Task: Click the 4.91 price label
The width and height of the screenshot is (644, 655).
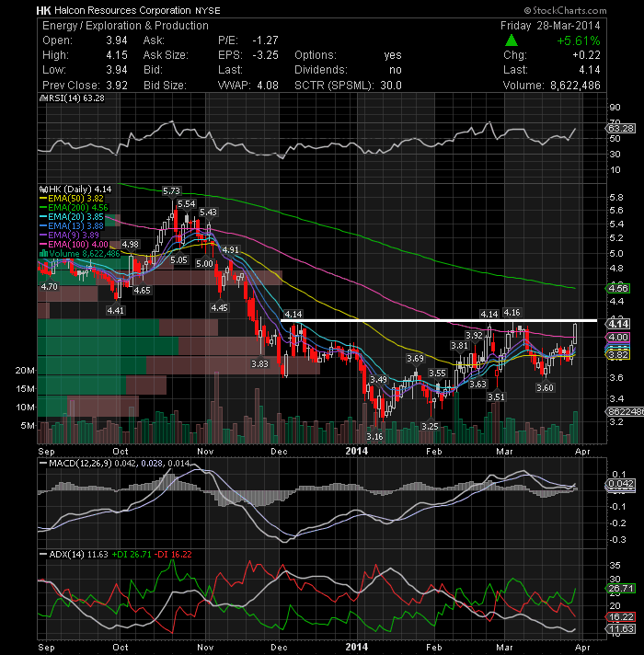Action: 231,250
